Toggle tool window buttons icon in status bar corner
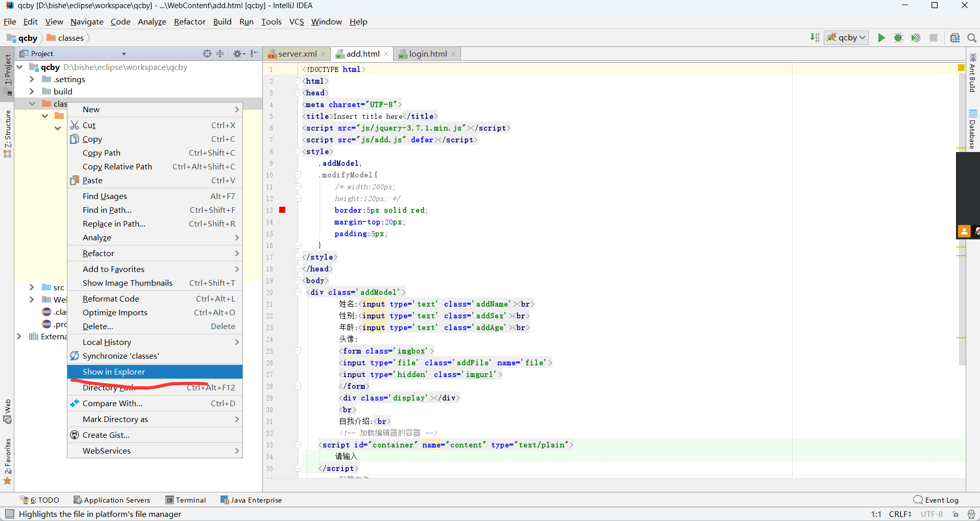 9,514
